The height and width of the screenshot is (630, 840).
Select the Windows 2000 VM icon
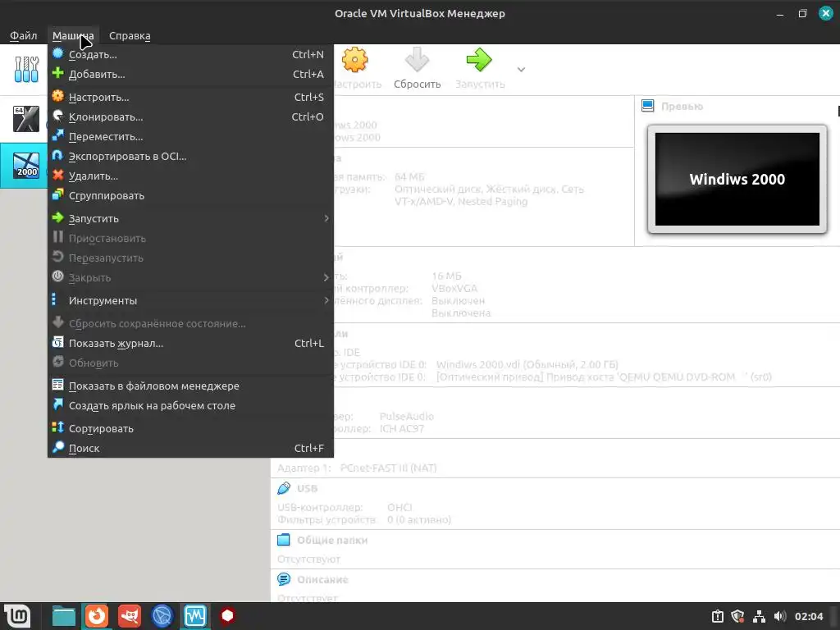pos(26,166)
